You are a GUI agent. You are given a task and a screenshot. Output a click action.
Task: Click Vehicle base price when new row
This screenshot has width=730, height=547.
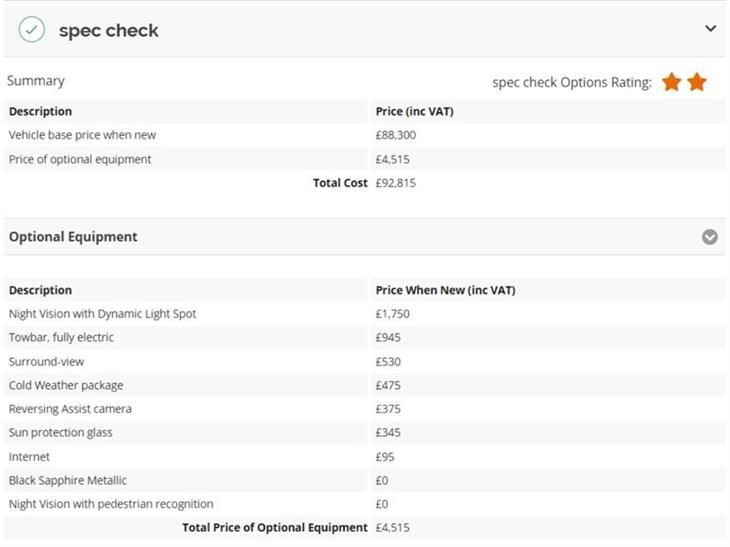click(x=365, y=135)
